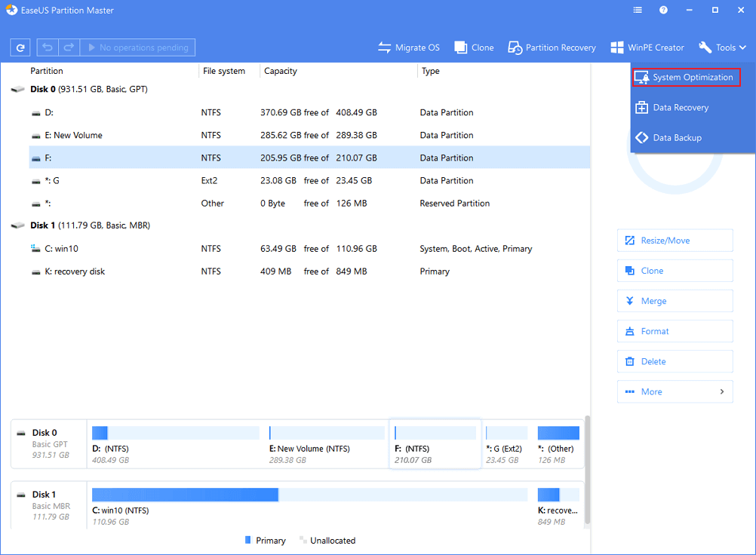Screen dimensions: 756x555
Task: Click the *: G (Ext2) block in disk map
Action: point(506,444)
